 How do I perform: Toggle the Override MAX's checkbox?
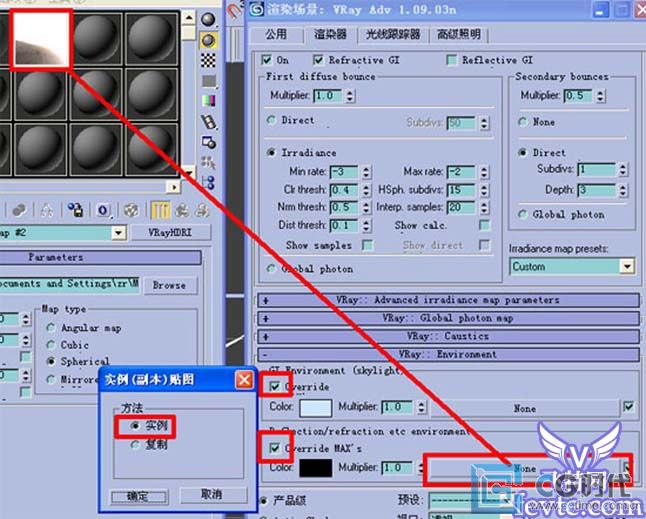274,448
